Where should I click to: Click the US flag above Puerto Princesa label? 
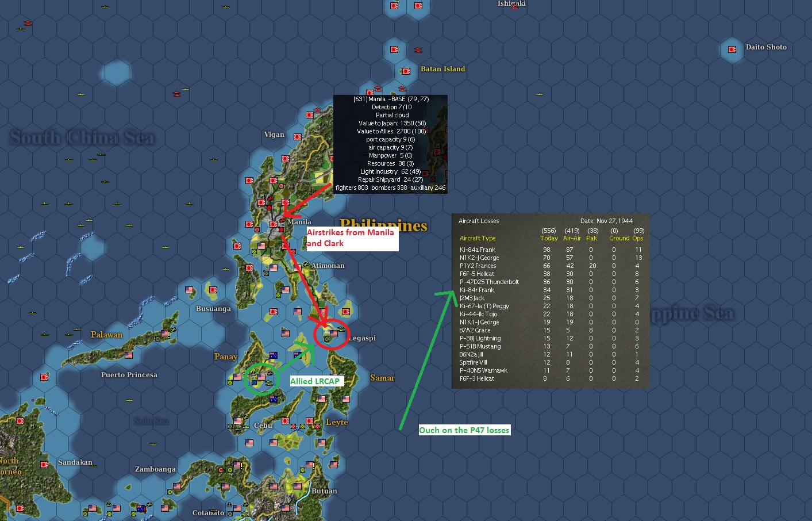point(129,355)
